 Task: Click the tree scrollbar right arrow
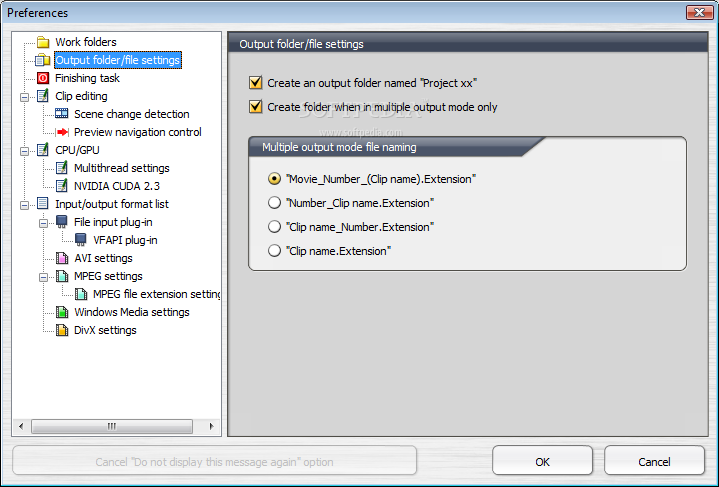211,426
